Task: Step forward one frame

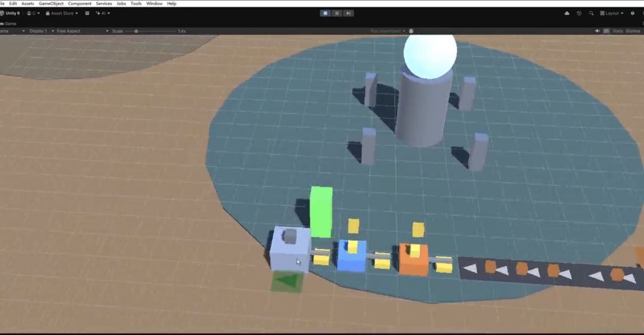Action: click(348, 13)
